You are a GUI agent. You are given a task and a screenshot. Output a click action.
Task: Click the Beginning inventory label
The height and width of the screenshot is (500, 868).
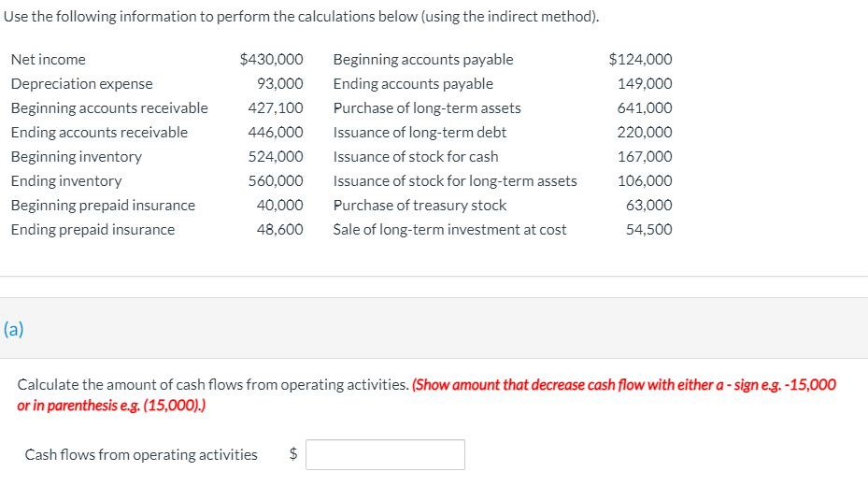(77, 157)
